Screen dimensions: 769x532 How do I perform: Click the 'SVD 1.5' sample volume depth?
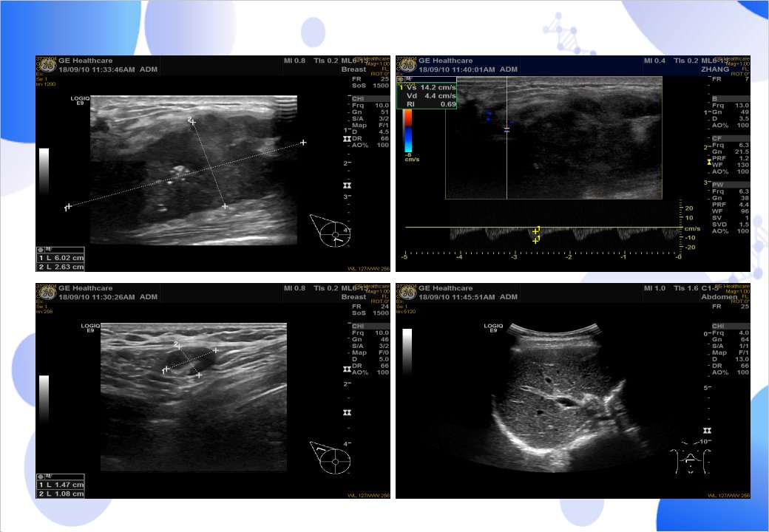[731, 225]
